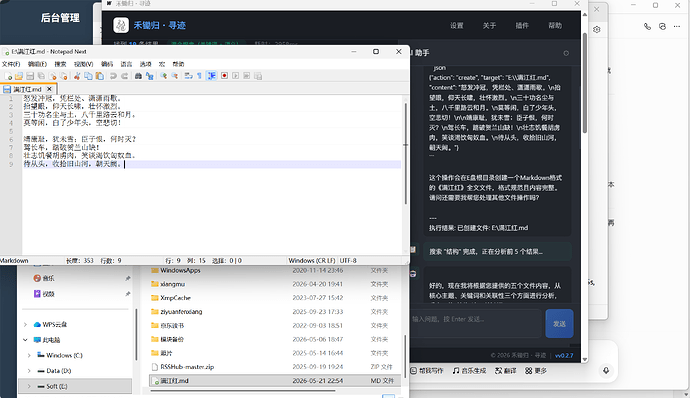The height and width of the screenshot is (398, 690).
Task: Close the 满江红.md tab with its X
Action: 49,89
